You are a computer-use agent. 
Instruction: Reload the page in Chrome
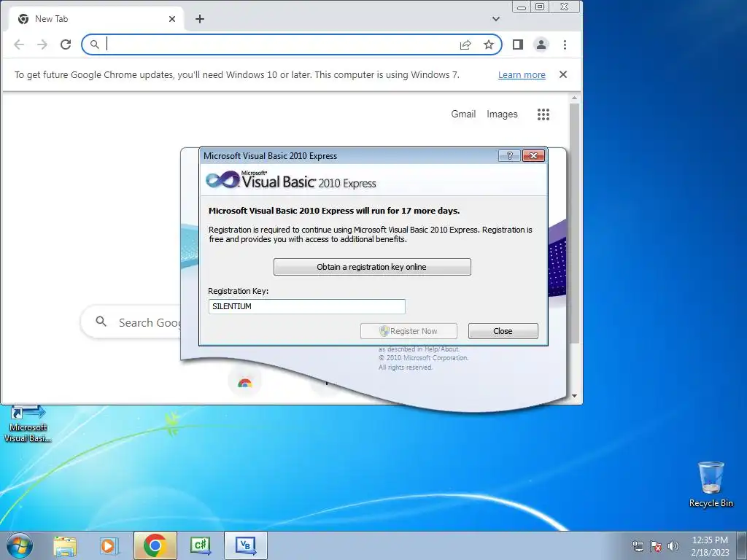click(x=66, y=44)
